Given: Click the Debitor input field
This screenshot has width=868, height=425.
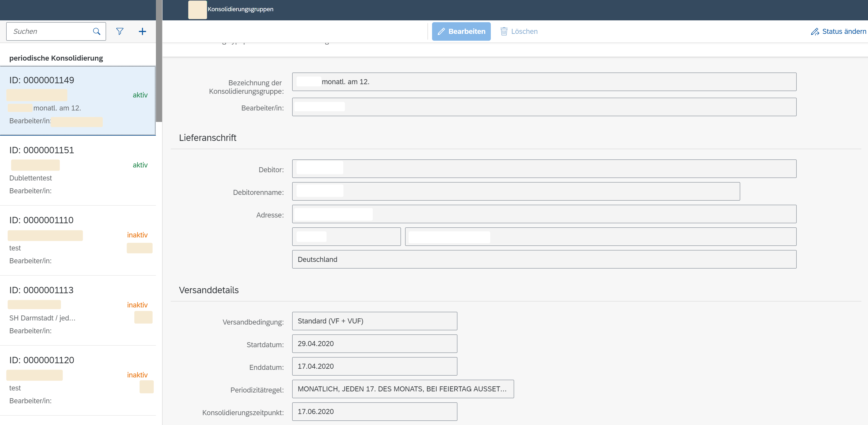Looking at the screenshot, I should [x=544, y=169].
